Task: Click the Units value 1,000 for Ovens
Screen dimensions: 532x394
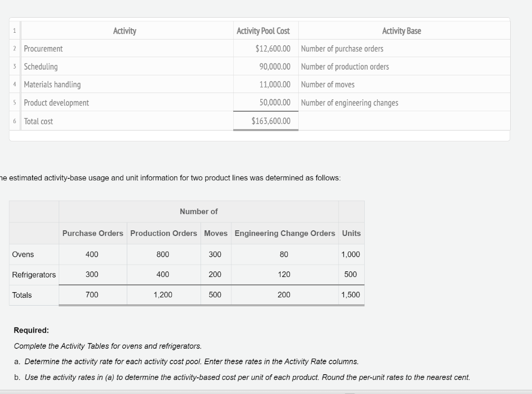Action: click(x=351, y=254)
